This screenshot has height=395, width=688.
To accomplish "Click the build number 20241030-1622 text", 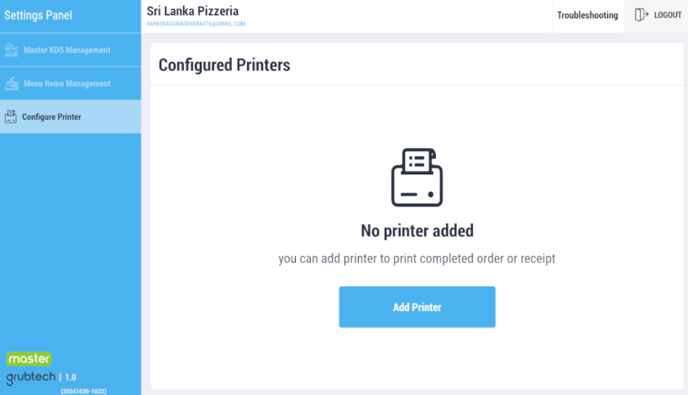I will pos(83,391).
